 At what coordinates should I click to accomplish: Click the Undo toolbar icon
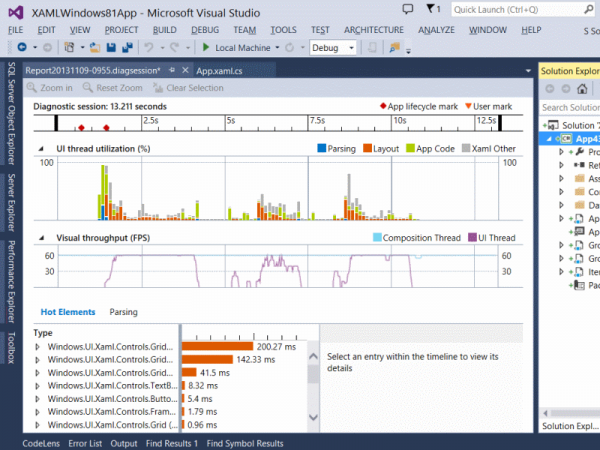148,47
